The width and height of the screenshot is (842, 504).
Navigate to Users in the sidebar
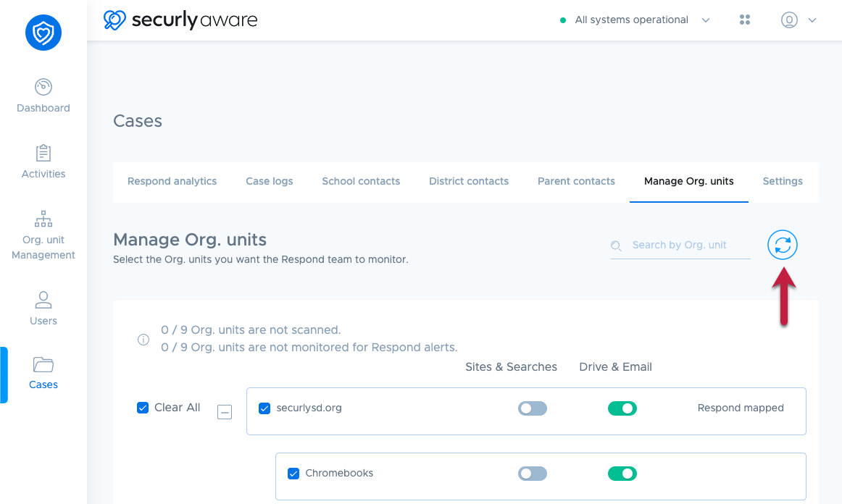(43, 321)
